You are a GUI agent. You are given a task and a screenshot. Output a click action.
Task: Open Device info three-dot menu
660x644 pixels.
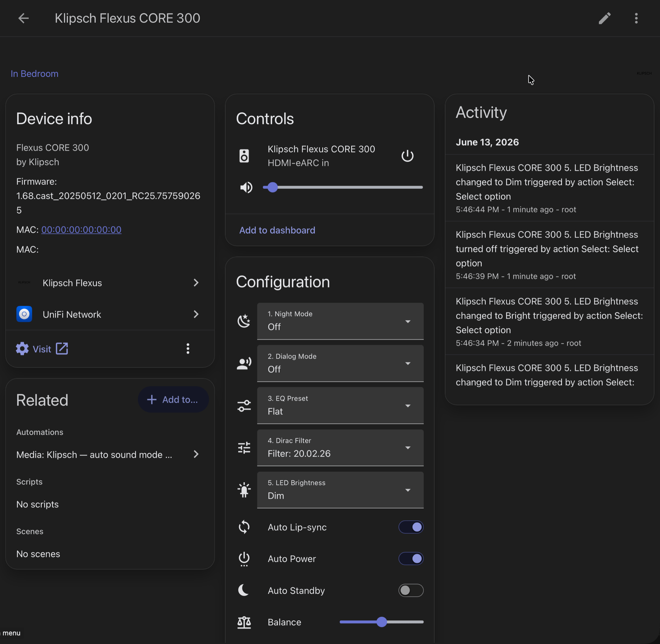(188, 349)
